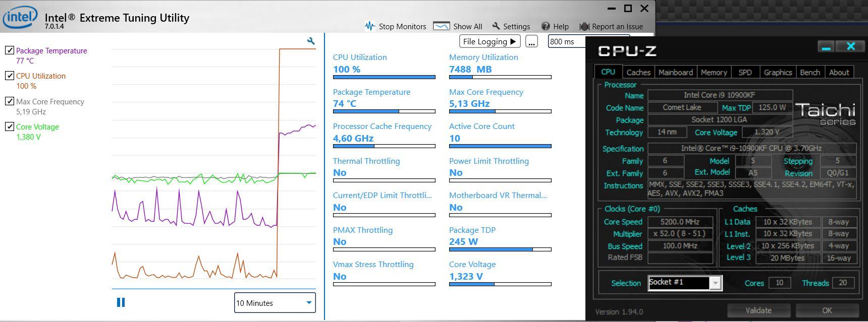
Task: Click Cores value 10 in CPU-Z
Action: 779,283
